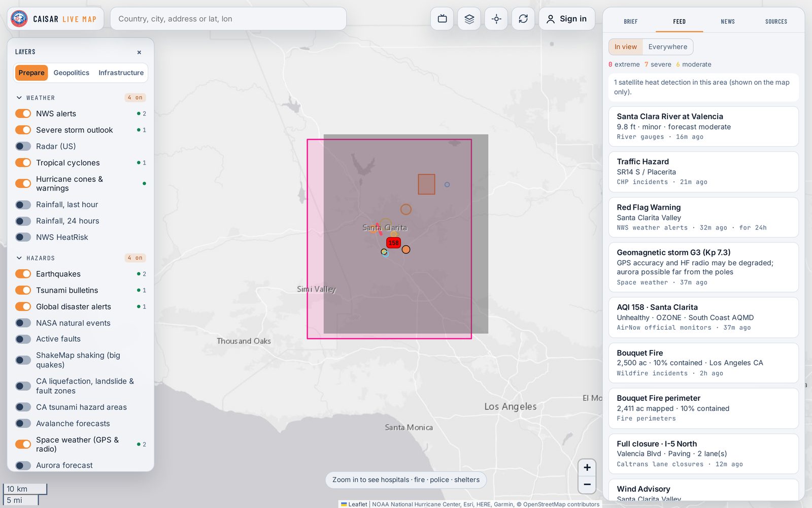Screen dimensions: 812x508
Task: Open the TV broadcast mode icon
Action: (x=443, y=19)
